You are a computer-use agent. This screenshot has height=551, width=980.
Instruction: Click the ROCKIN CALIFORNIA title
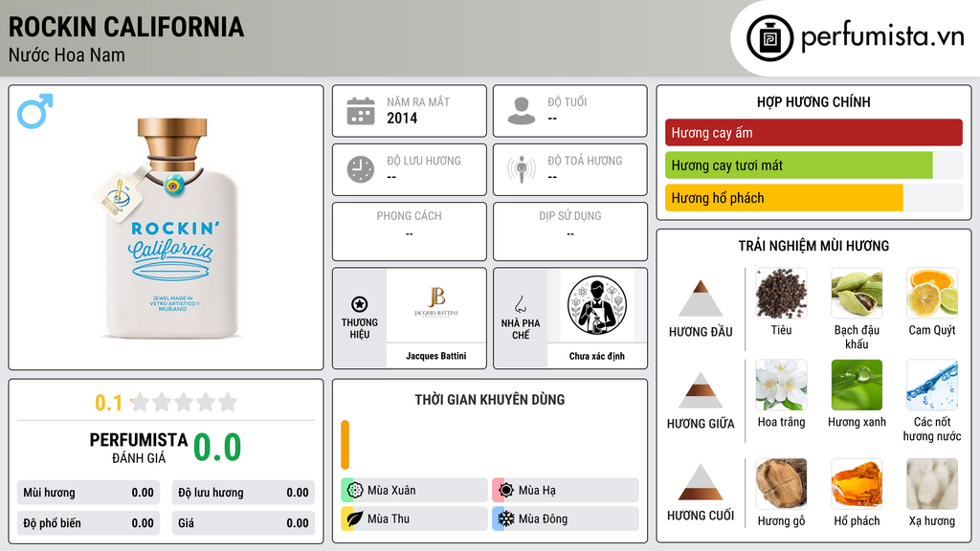[x=126, y=27]
